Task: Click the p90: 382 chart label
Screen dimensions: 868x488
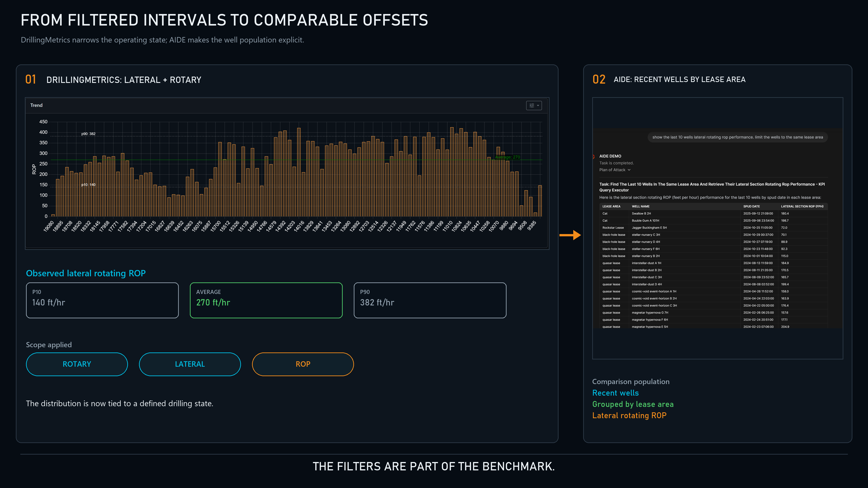Action: 88,134
